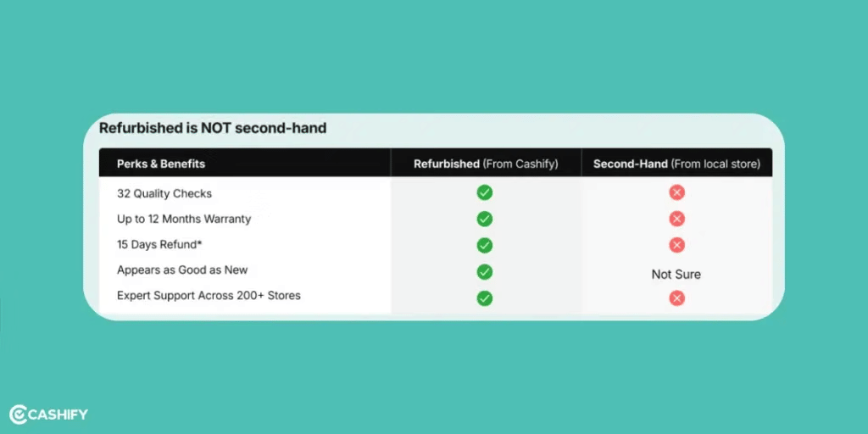Click green check for Expert Support row
Viewport: 868px width, 434px height.
(x=484, y=298)
